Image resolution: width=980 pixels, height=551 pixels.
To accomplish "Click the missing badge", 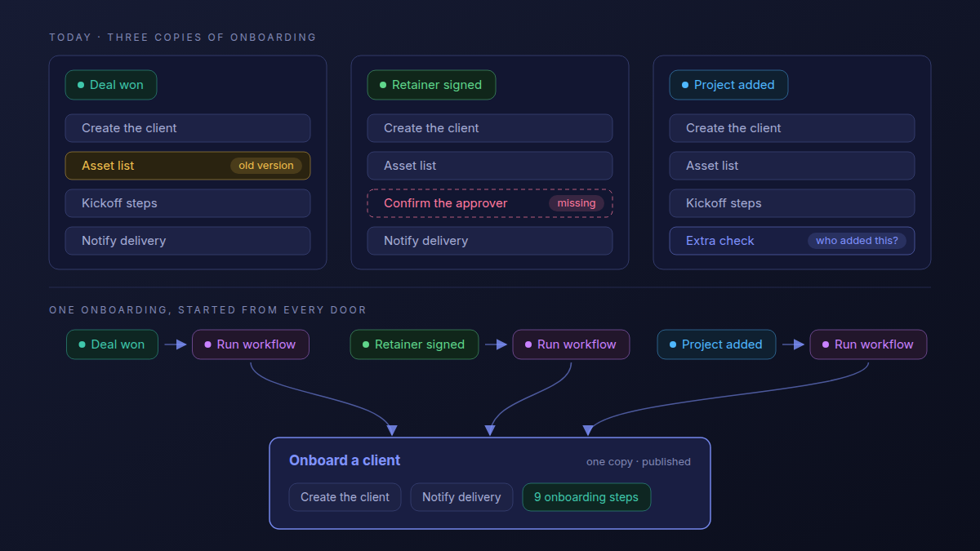I will pyautogui.click(x=577, y=203).
